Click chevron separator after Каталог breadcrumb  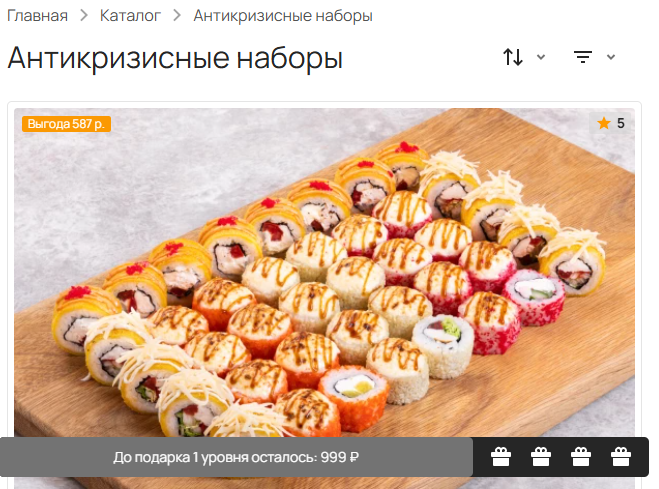click(x=177, y=16)
